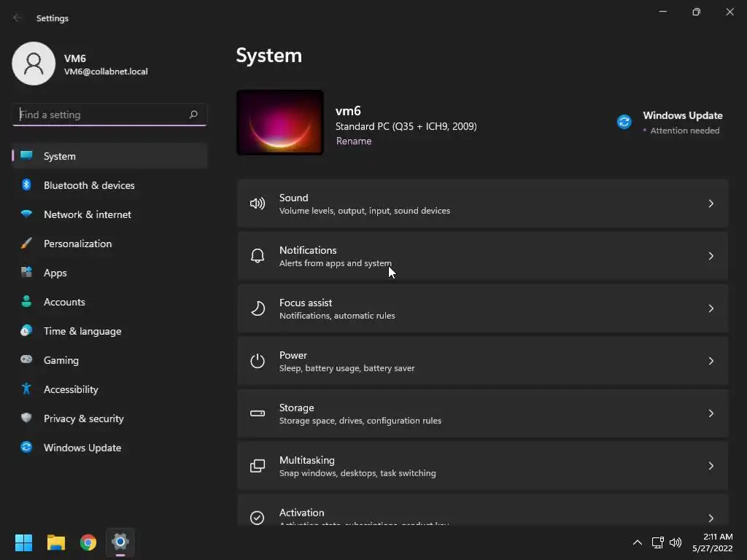Click the Multitasking windows icon
747x560 pixels.
(x=258, y=466)
